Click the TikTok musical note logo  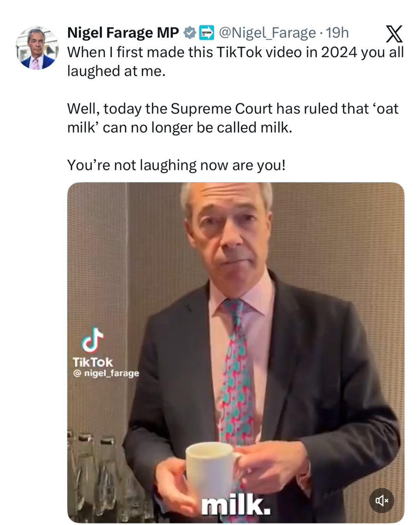point(93,339)
